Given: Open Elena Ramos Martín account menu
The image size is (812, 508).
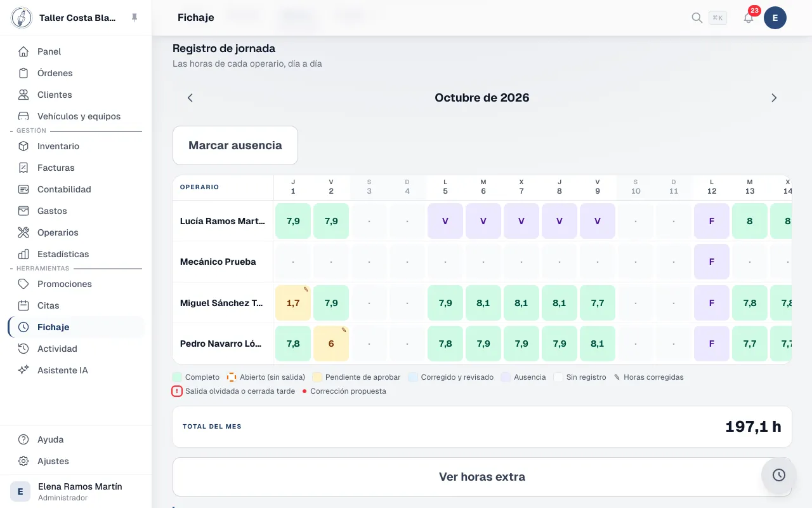Looking at the screenshot, I should 76,491.
